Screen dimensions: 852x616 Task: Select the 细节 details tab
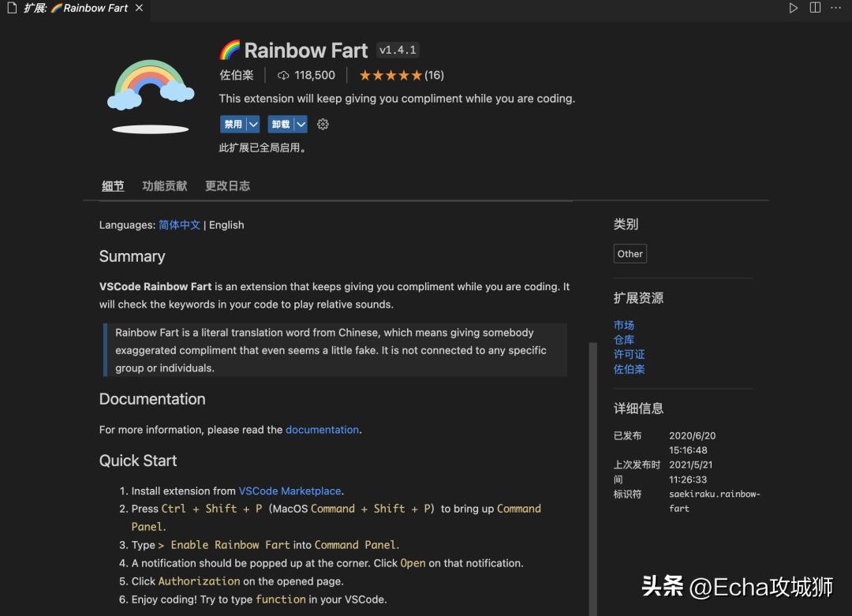(113, 186)
